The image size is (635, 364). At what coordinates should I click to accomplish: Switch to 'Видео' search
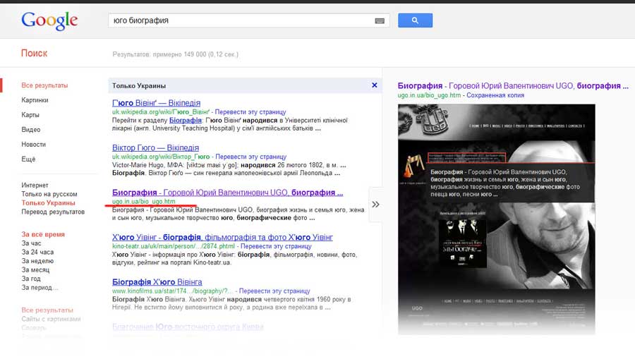31,130
